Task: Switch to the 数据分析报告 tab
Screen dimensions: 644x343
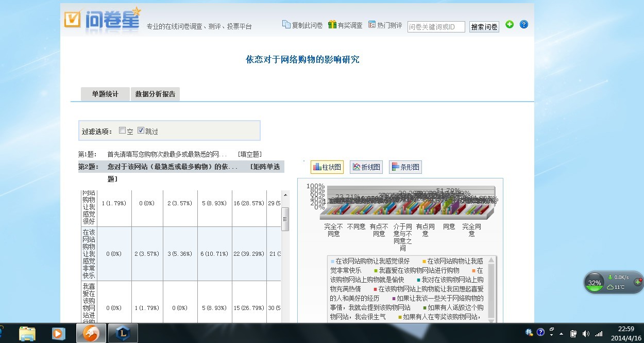Action: (155, 94)
